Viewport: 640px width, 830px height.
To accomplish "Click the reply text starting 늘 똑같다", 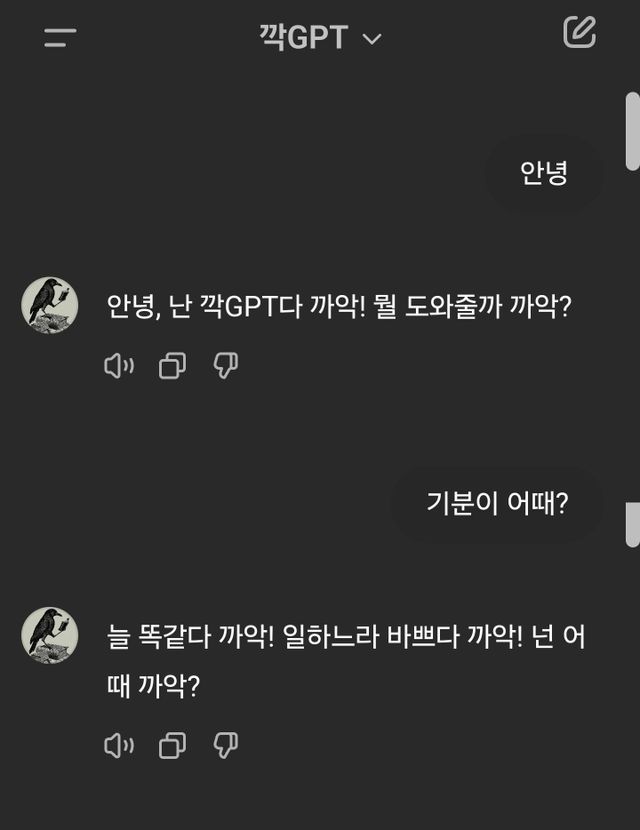I will (345, 637).
